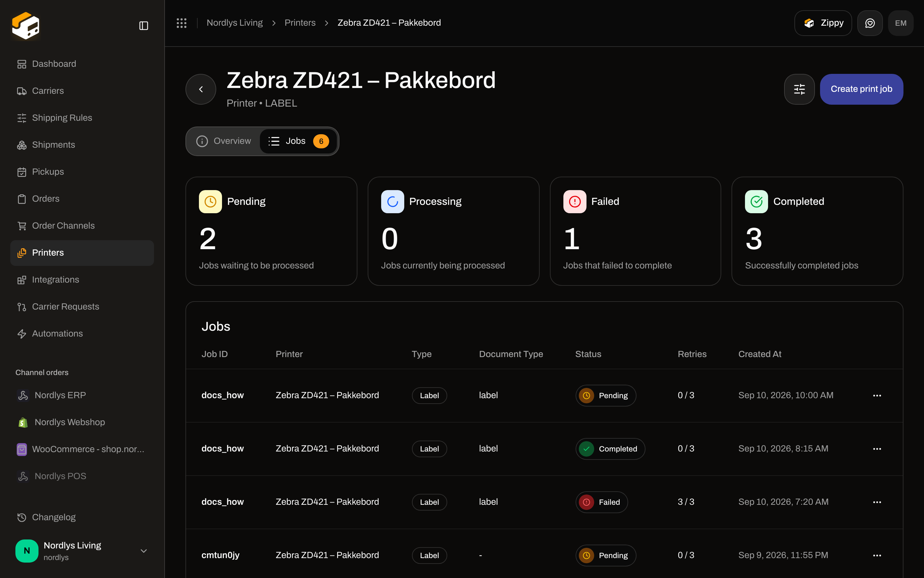Go to Dashboard
Image resolution: width=924 pixels, height=578 pixels.
point(82,64)
